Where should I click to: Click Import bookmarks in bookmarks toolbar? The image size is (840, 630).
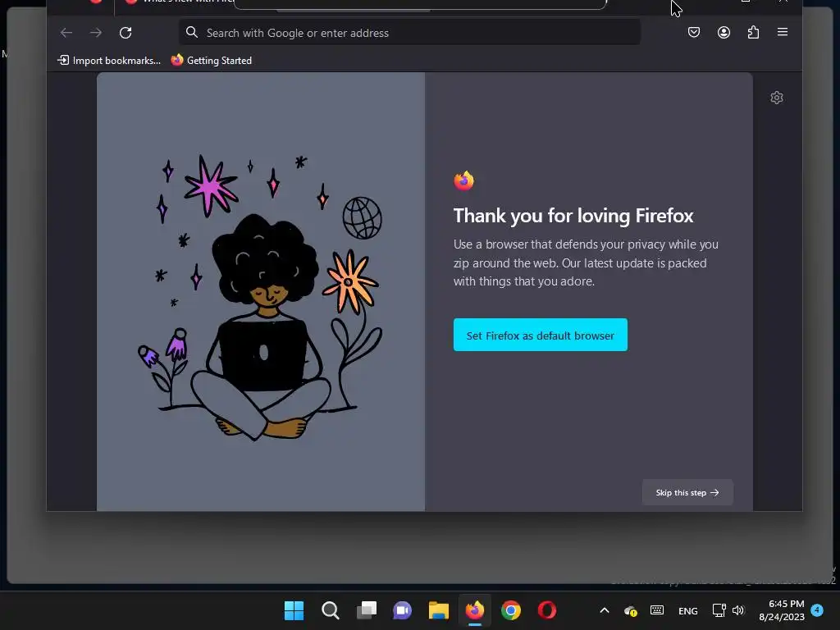click(x=109, y=61)
